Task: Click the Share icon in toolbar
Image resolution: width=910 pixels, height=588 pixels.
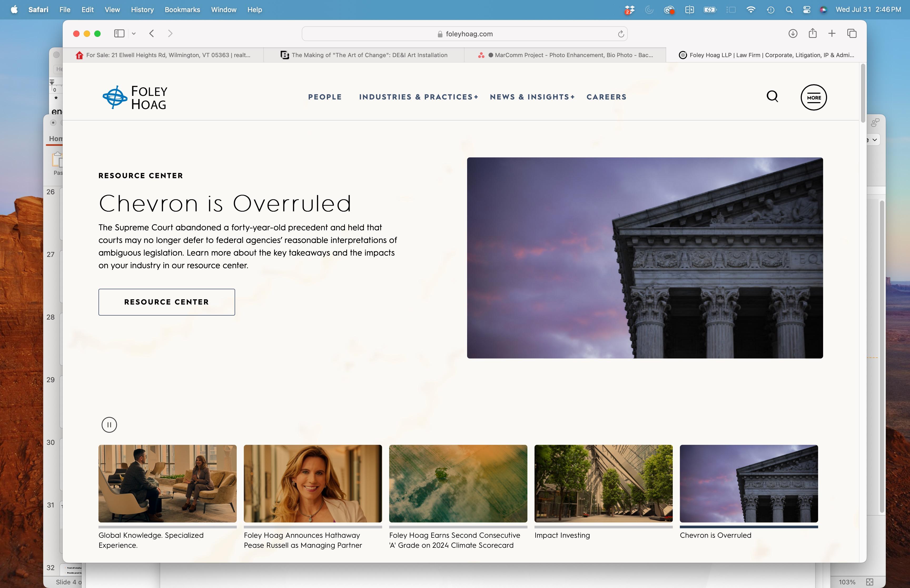Action: (812, 34)
